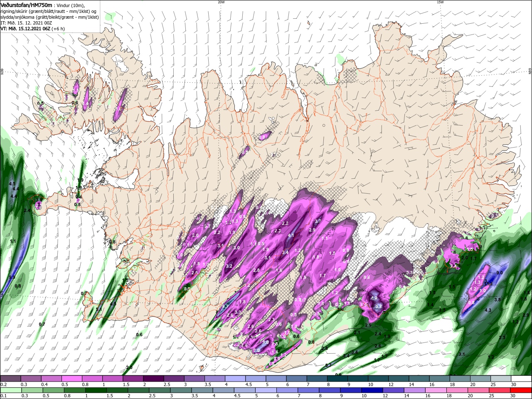Select the bright magenta-pink snow scale swatch
The image size is (532, 399).
71,378
